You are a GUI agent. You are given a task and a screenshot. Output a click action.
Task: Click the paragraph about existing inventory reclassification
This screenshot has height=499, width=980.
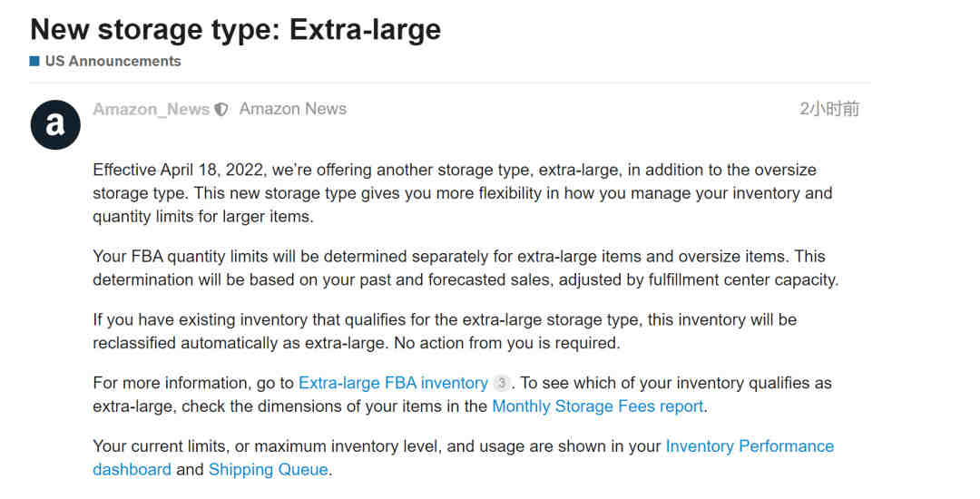pyautogui.click(x=445, y=331)
